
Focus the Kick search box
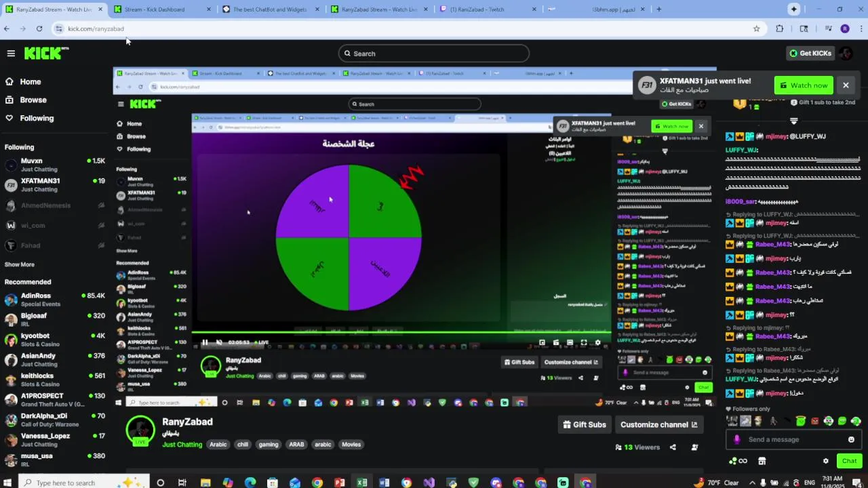point(434,54)
